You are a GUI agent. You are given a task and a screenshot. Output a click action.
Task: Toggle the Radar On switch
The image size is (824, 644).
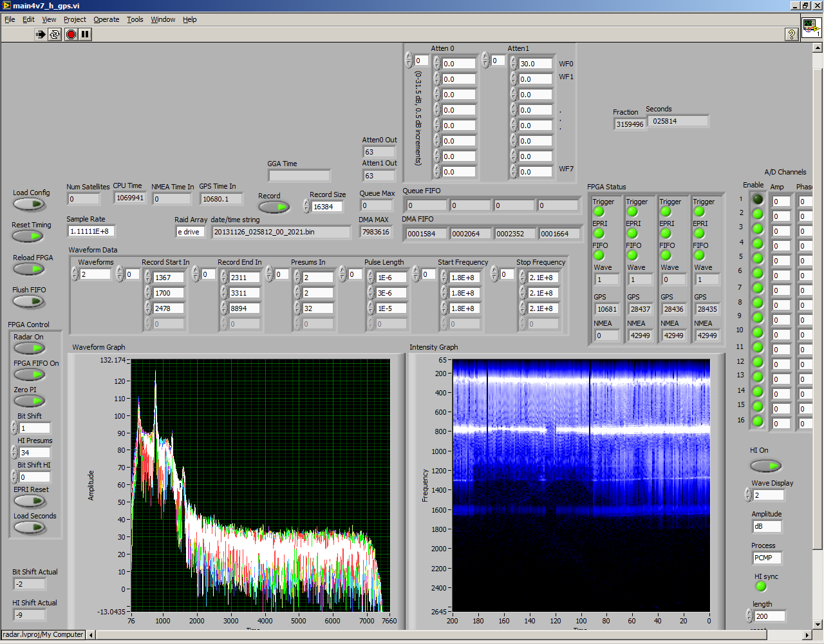(x=29, y=348)
